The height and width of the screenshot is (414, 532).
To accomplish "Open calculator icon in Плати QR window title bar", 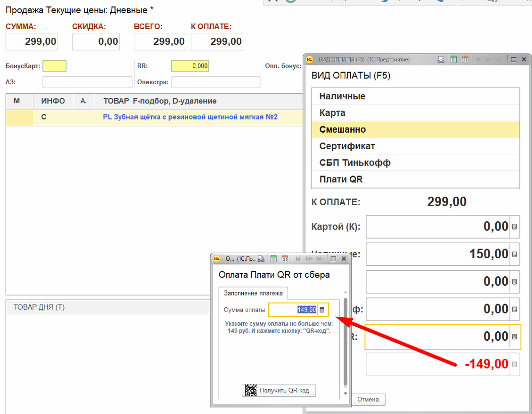I will (x=274, y=259).
